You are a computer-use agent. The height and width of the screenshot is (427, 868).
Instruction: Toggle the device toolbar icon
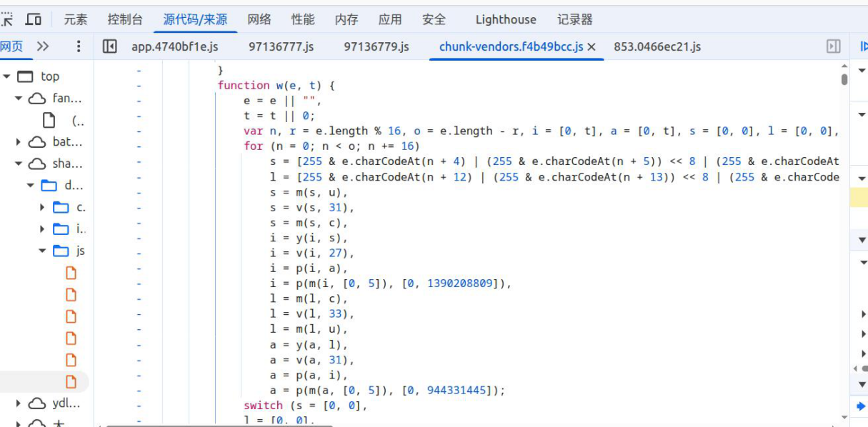coord(34,19)
